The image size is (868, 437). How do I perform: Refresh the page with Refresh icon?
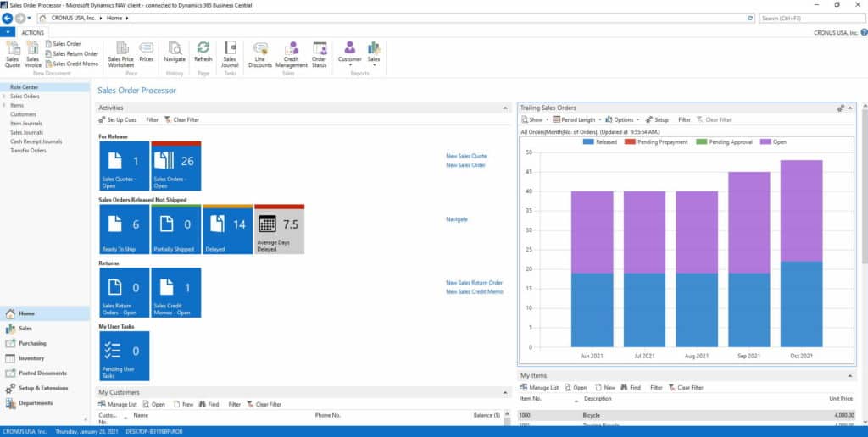[x=203, y=52]
